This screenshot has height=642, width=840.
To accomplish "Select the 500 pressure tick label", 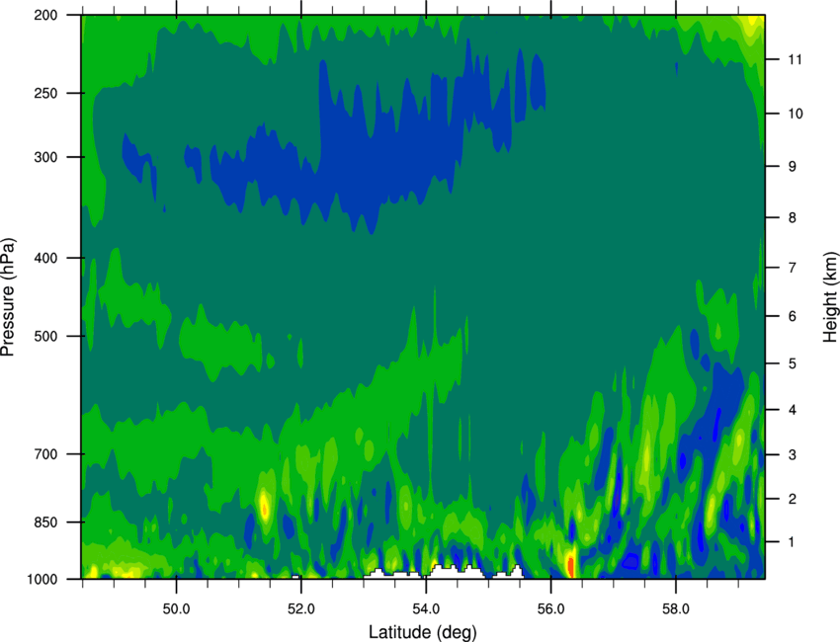I will 45,336.
